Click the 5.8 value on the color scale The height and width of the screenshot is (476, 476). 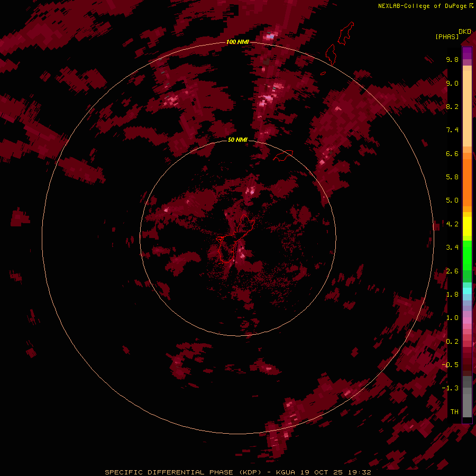[452, 177]
